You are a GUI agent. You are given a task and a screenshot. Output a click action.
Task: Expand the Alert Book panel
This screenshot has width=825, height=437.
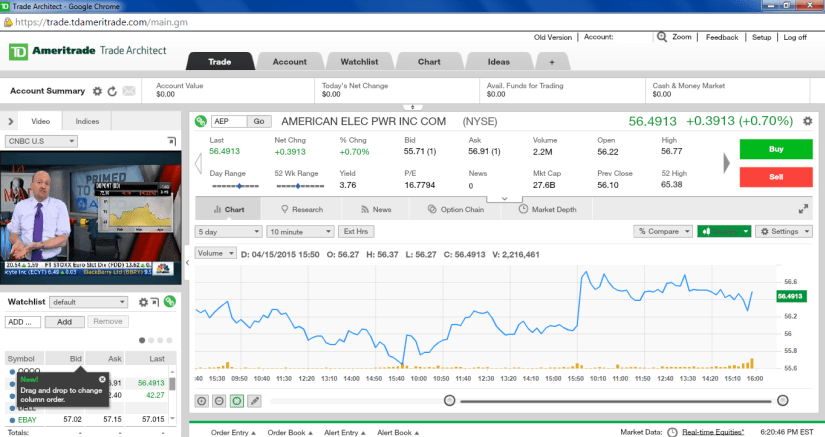pyautogui.click(x=398, y=432)
